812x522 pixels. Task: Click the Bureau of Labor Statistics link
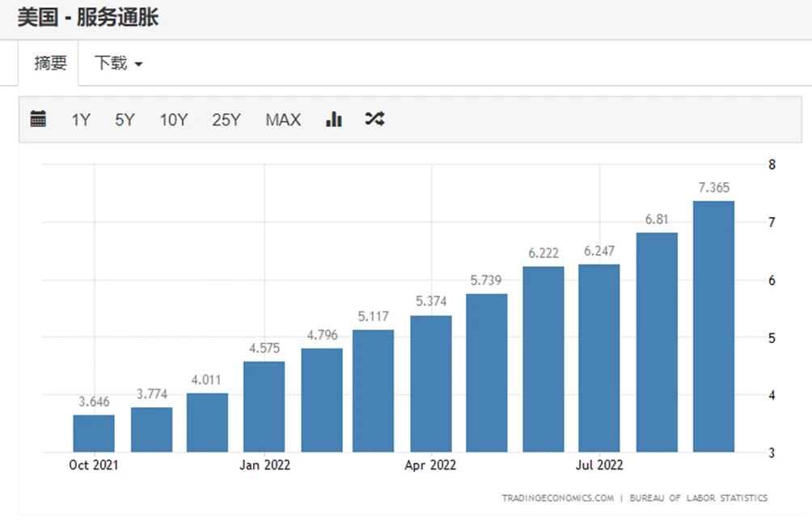(699, 498)
